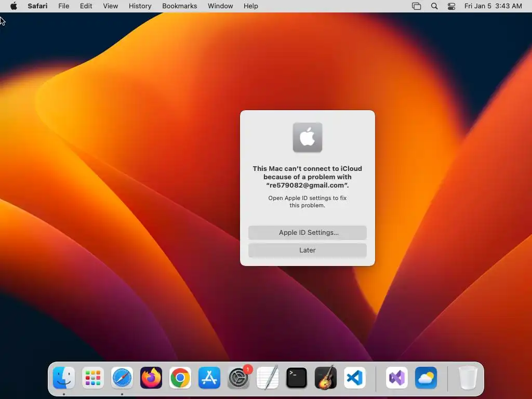Open the File menu

[63, 6]
